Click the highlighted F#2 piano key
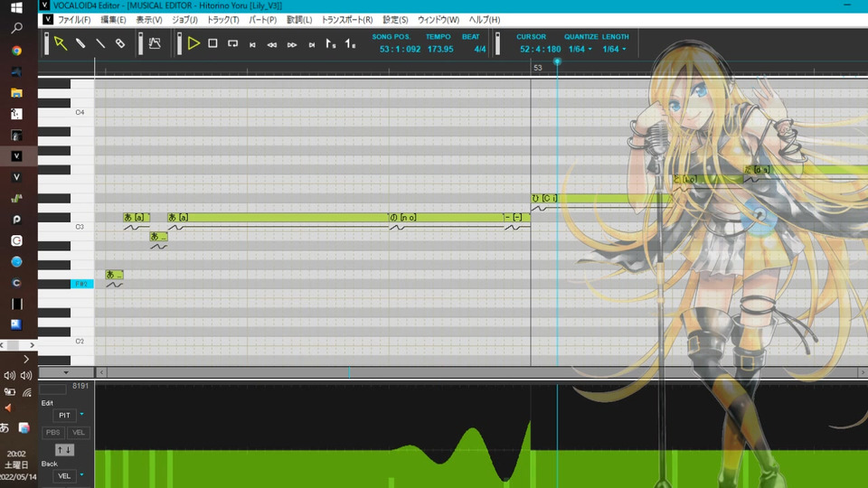Viewport: 868px width, 488px height. [x=82, y=284]
